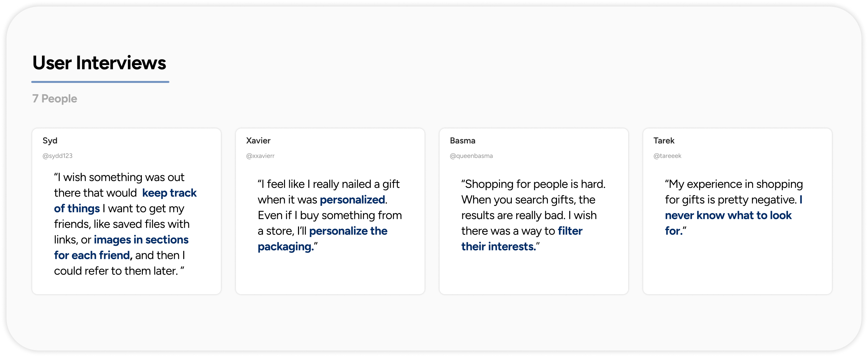This screenshot has width=868, height=357.
Task: Click the highlighted "keep track" phrase
Action: point(169,193)
